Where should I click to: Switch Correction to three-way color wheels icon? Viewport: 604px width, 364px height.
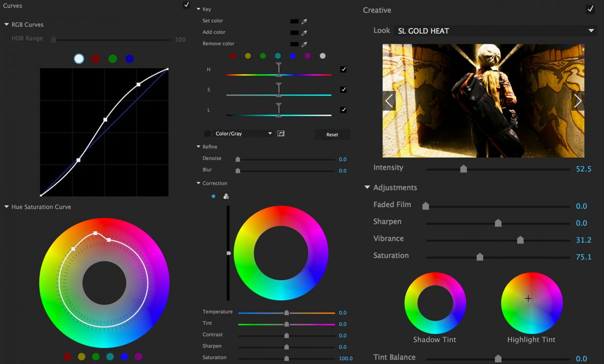tap(226, 197)
